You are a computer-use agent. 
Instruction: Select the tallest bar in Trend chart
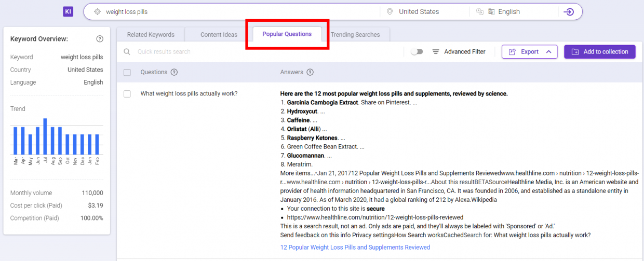point(45,136)
